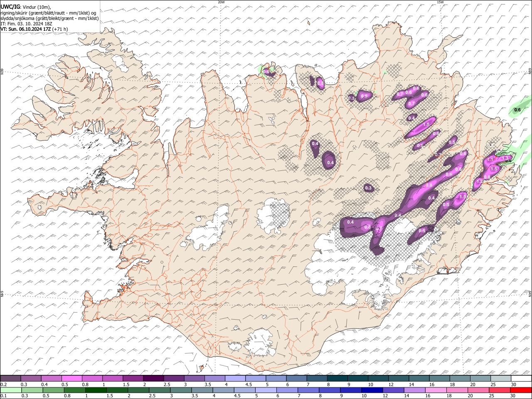The height and width of the screenshot is (399, 532).
Task: Click the '15W' longitude label at top
Action: [x=440, y=2]
